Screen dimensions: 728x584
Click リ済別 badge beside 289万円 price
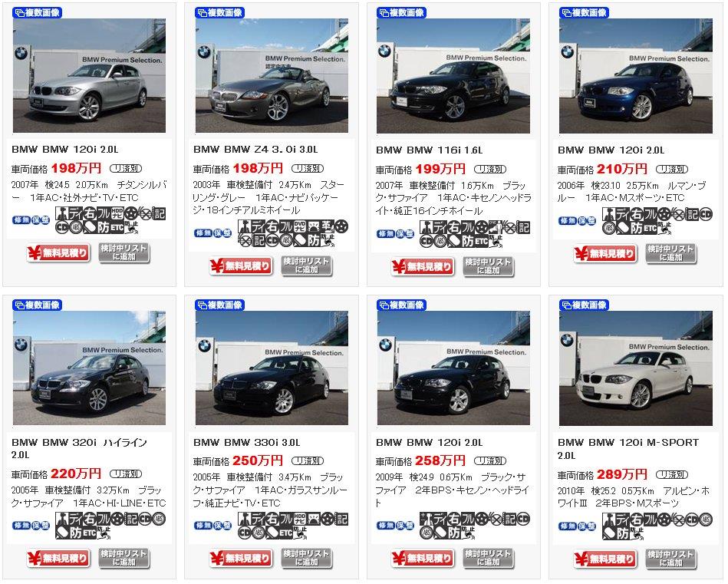click(672, 475)
